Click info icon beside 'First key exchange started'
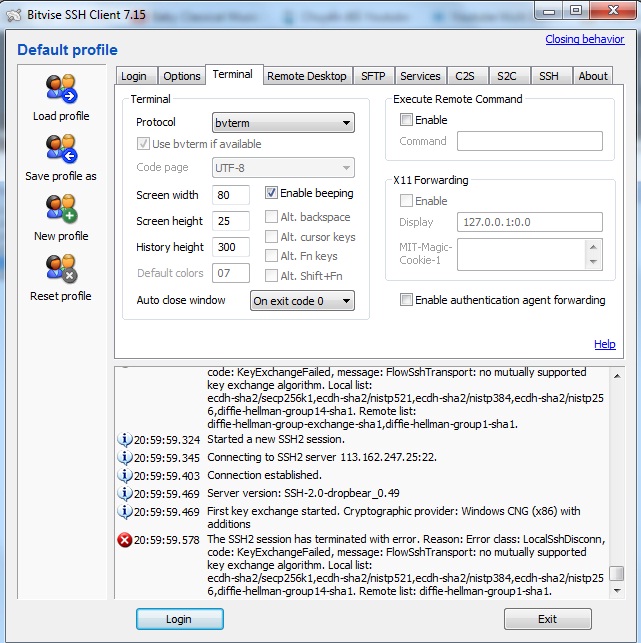Screen dimensions: 641x643 (125, 511)
